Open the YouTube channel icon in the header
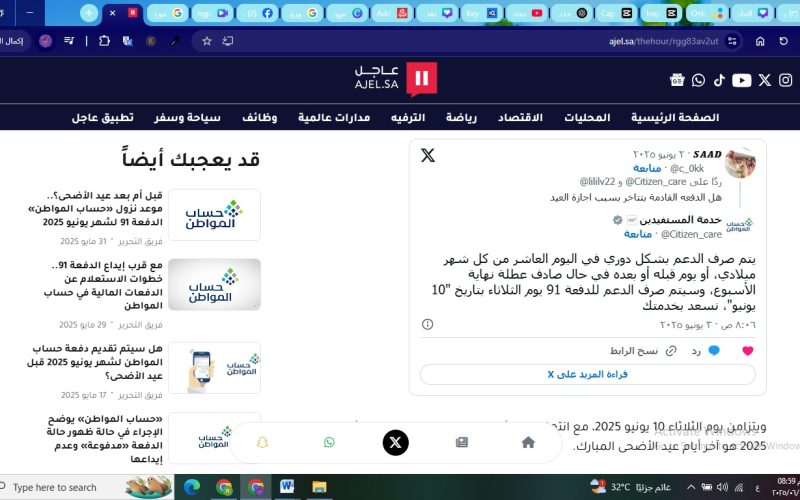 click(x=741, y=80)
